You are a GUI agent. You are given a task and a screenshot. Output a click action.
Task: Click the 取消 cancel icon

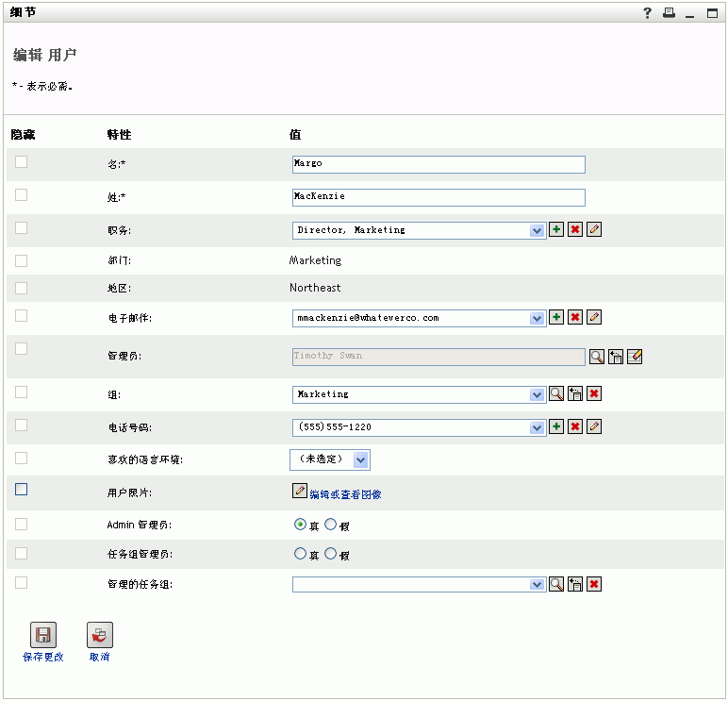tap(100, 635)
